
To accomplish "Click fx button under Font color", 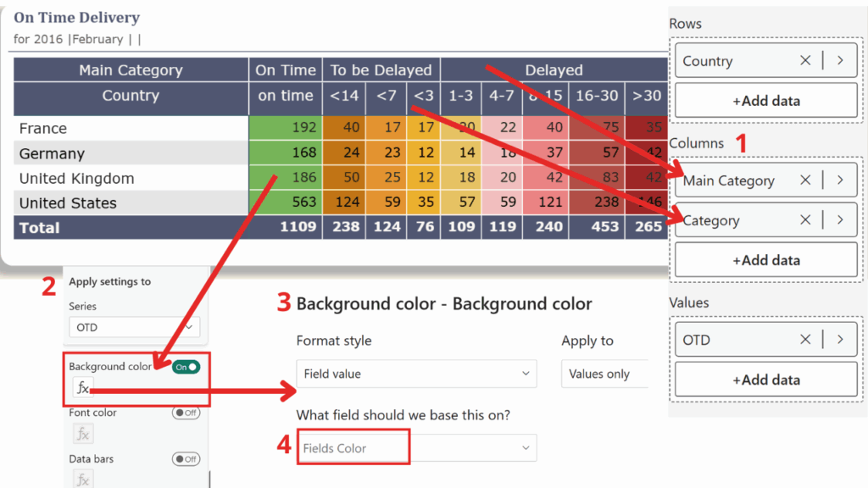I will pyautogui.click(x=83, y=434).
